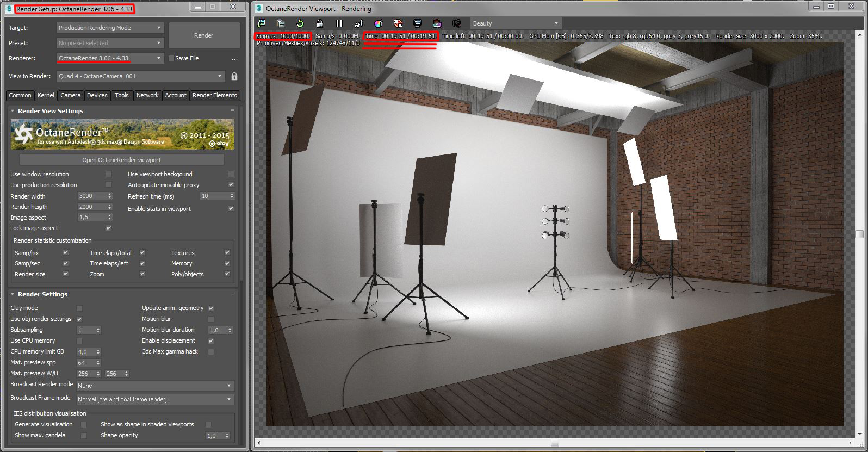
Task: Switch to the Devices tab
Action: coord(97,95)
